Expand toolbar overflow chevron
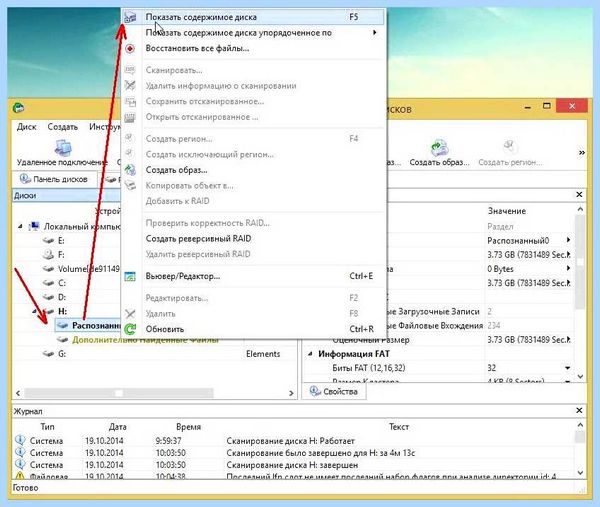 pos(582,153)
